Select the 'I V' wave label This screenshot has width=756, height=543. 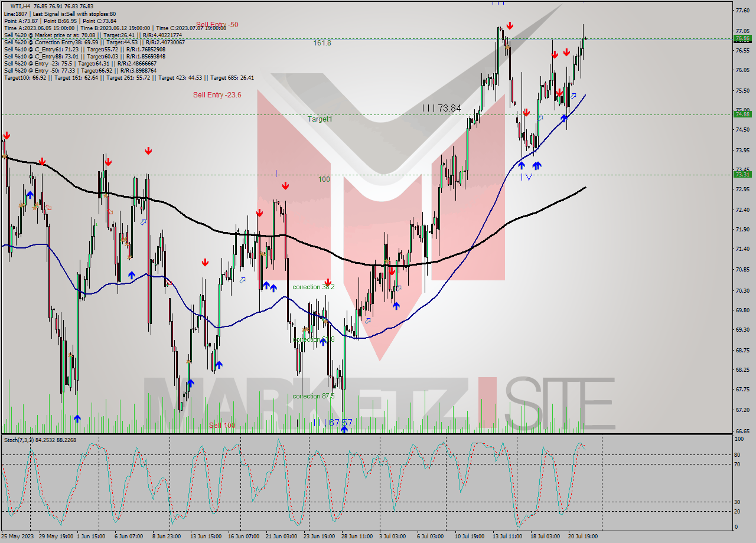527,176
